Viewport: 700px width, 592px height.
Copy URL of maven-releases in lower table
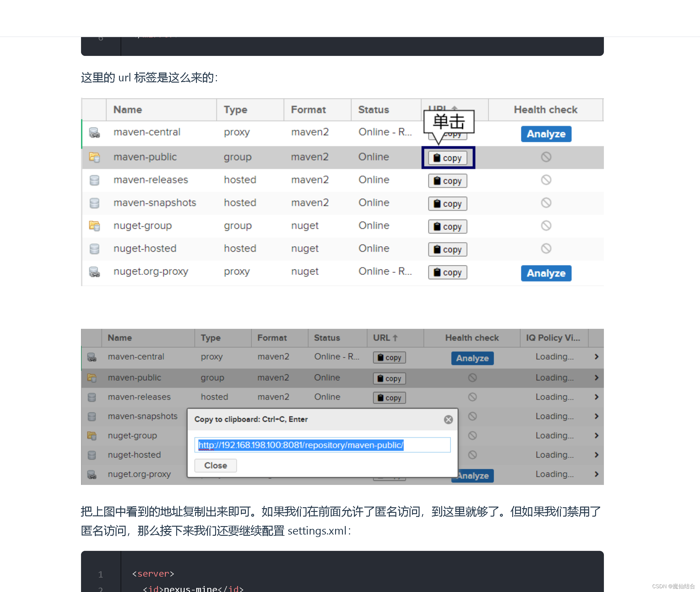[389, 398]
